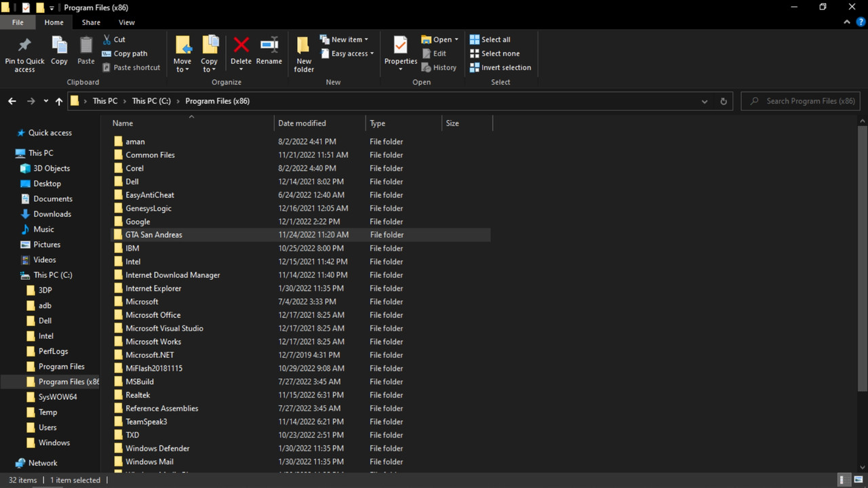Click the Paste ribbon icon
This screenshot has height=488, width=868.
pyautogui.click(x=86, y=52)
